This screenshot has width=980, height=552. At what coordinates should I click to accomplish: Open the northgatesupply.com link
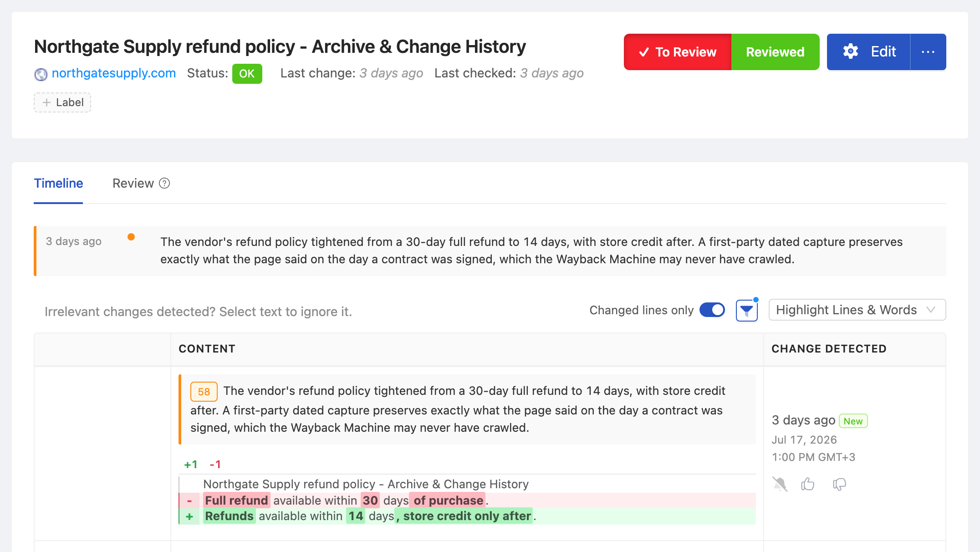[114, 73]
